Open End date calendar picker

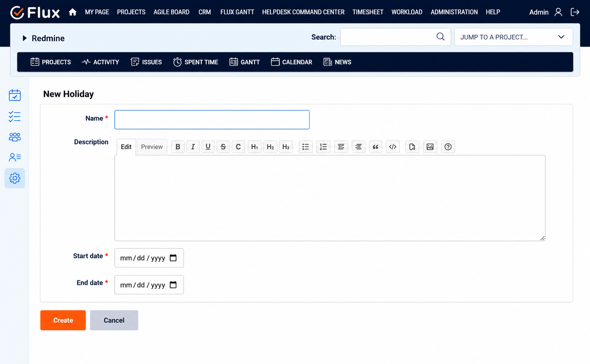pos(173,285)
